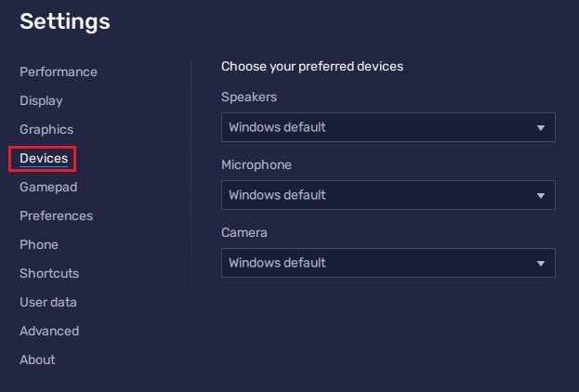This screenshot has width=579, height=392.
Task: Click the Settings title text
Action: tap(65, 21)
